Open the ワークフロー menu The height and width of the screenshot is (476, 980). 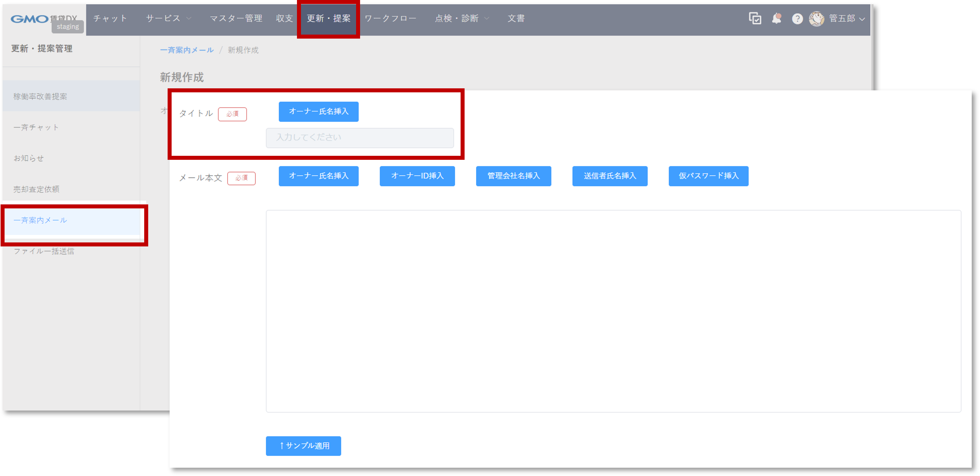(390, 18)
